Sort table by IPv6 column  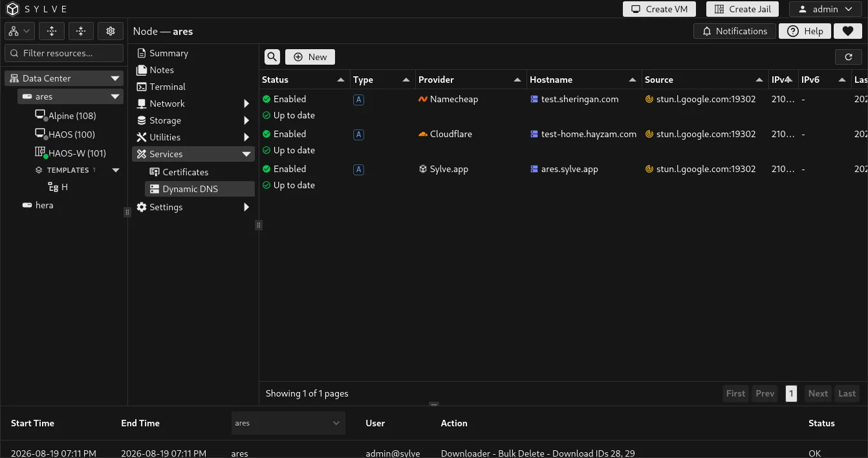[x=825, y=80]
